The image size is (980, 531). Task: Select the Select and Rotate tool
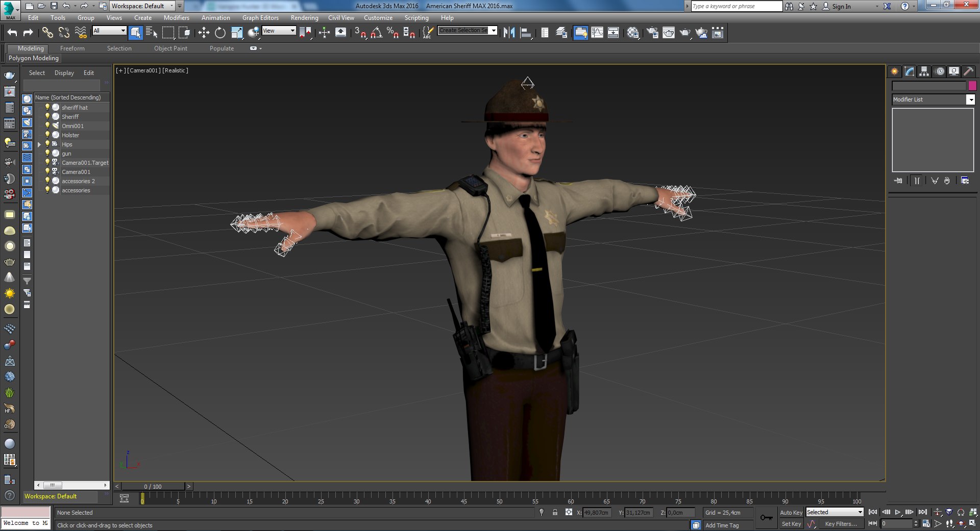220,33
